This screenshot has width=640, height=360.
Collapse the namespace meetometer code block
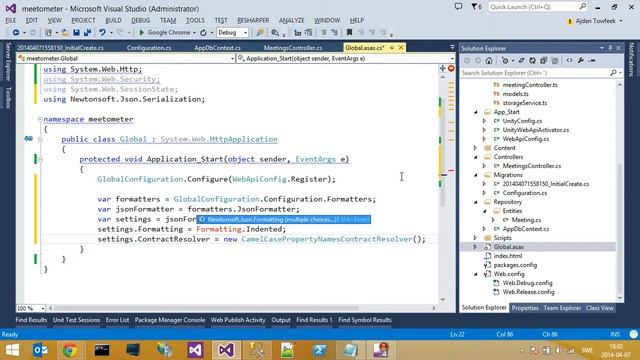(x=40, y=119)
